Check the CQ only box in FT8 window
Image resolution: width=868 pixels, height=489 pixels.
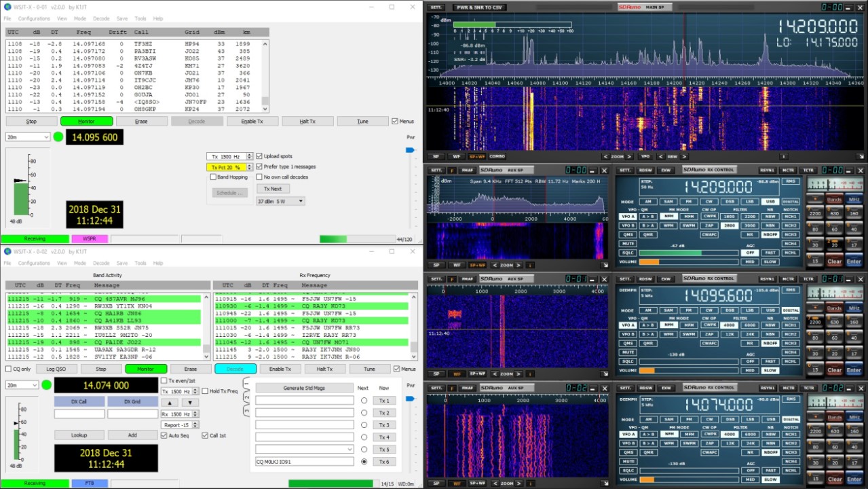pyautogui.click(x=9, y=369)
